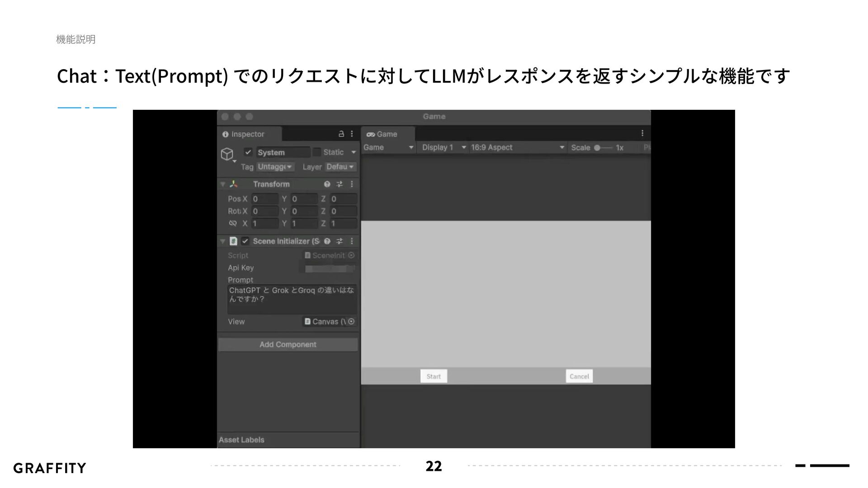Enable the Static checkbox
Viewport: 868px width, 488px height.
click(x=317, y=152)
